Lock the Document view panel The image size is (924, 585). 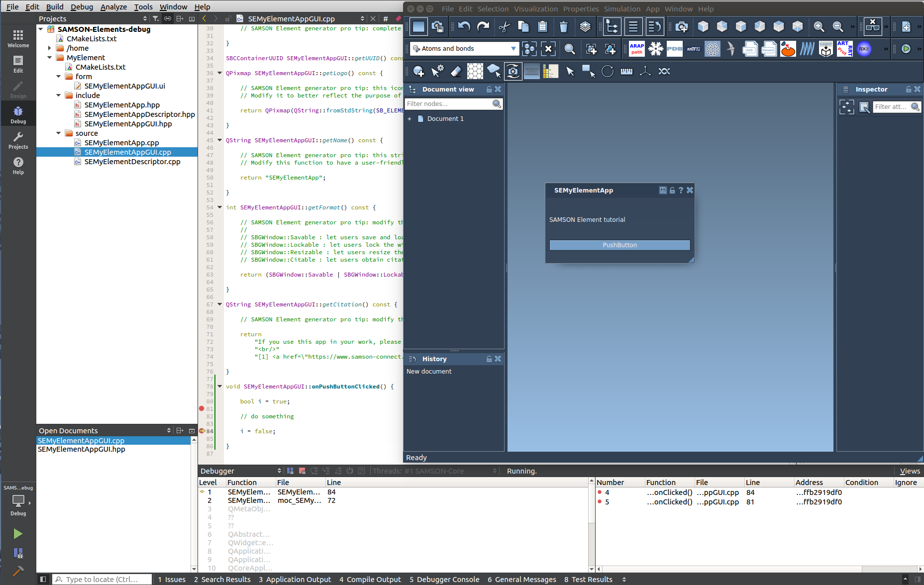489,89
